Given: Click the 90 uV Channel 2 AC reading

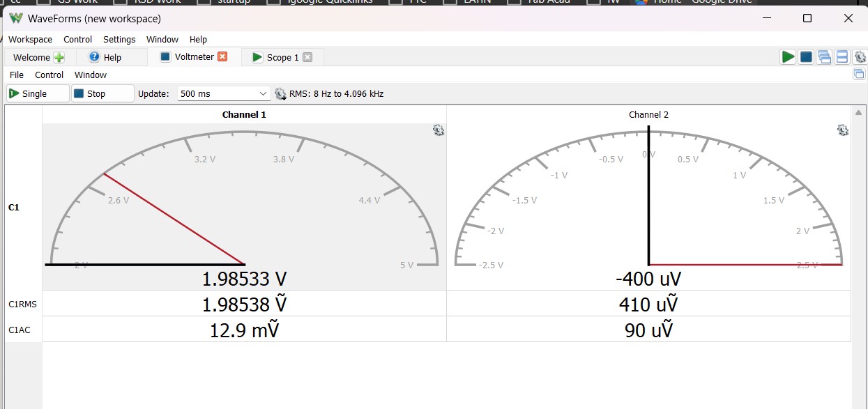Looking at the screenshot, I should tap(648, 330).
